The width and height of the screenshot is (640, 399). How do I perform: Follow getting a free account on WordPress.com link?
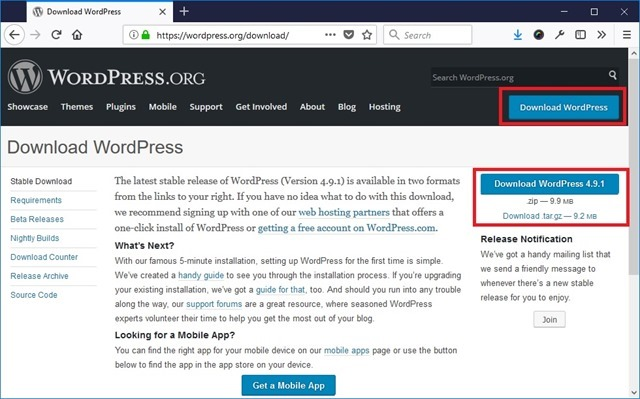point(347,228)
